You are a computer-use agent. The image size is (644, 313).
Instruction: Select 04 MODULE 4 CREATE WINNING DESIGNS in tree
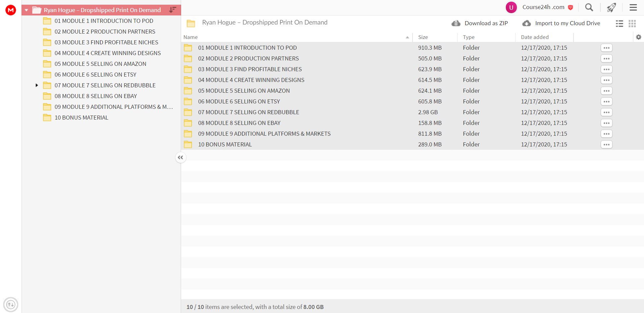108,53
